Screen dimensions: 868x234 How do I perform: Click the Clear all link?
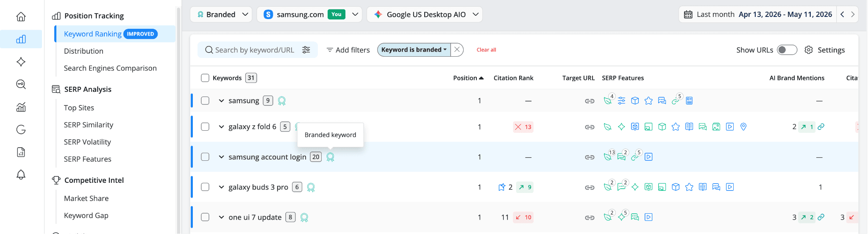point(486,50)
